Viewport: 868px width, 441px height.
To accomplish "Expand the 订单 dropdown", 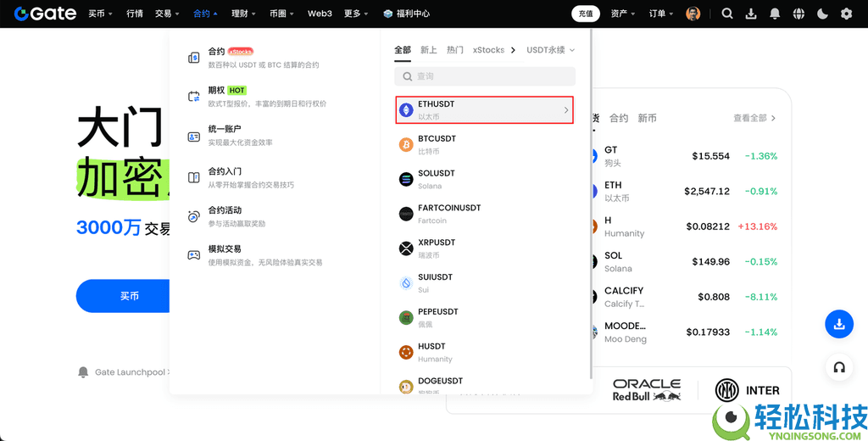I will pos(661,14).
